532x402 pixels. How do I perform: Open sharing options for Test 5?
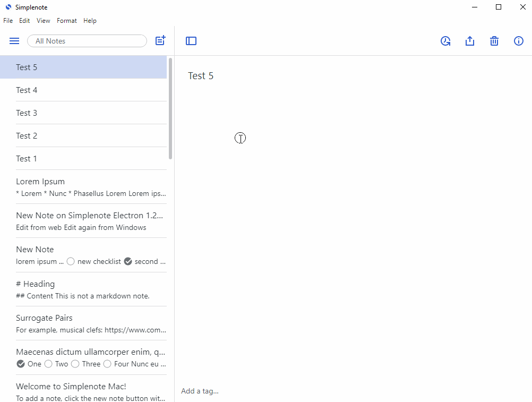click(470, 41)
